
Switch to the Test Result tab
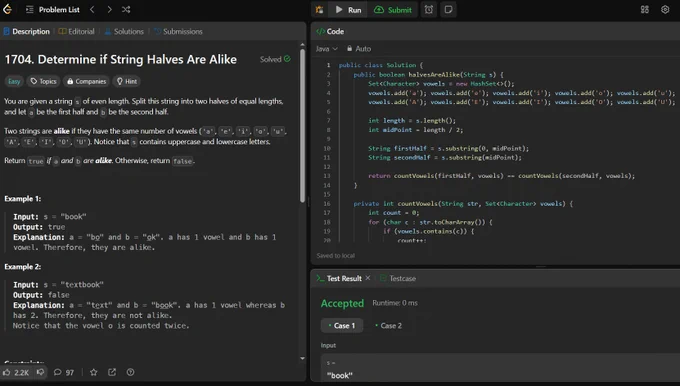[339, 278]
